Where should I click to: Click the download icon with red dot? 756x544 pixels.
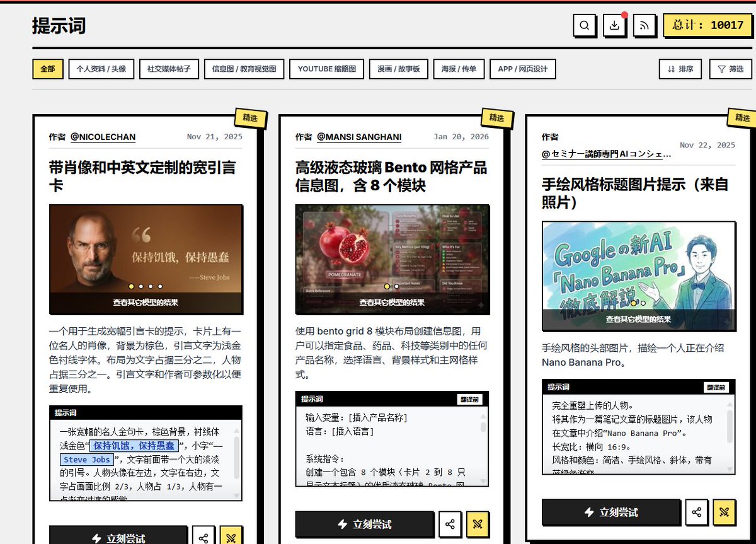pos(614,25)
